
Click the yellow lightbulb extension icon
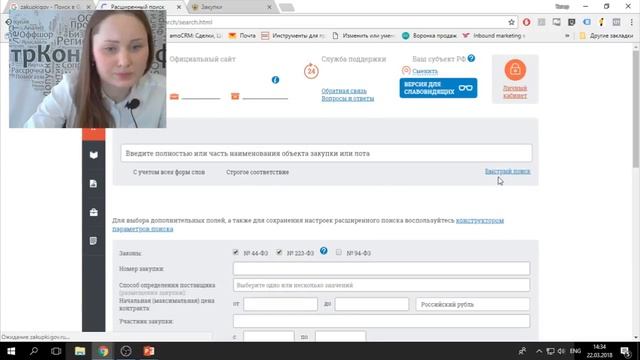(602, 22)
